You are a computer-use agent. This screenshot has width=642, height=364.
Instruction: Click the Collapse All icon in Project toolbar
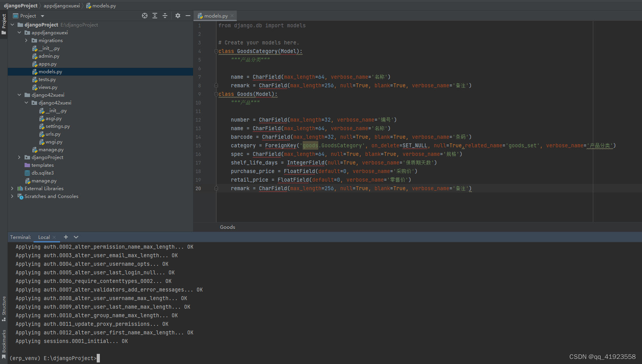point(165,16)
